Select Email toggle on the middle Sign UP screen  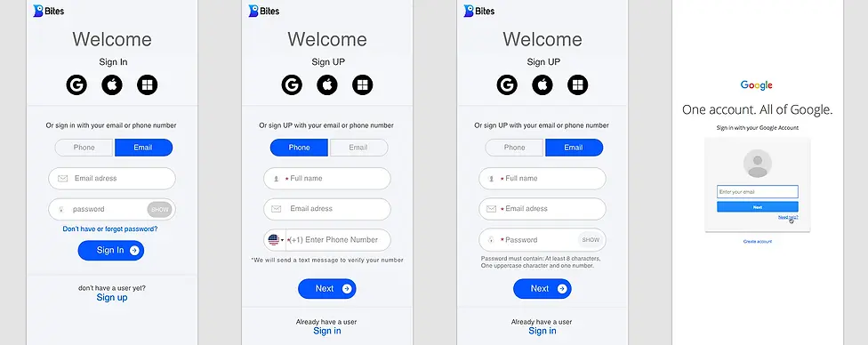pyautogui.click(x=358, y=148)
